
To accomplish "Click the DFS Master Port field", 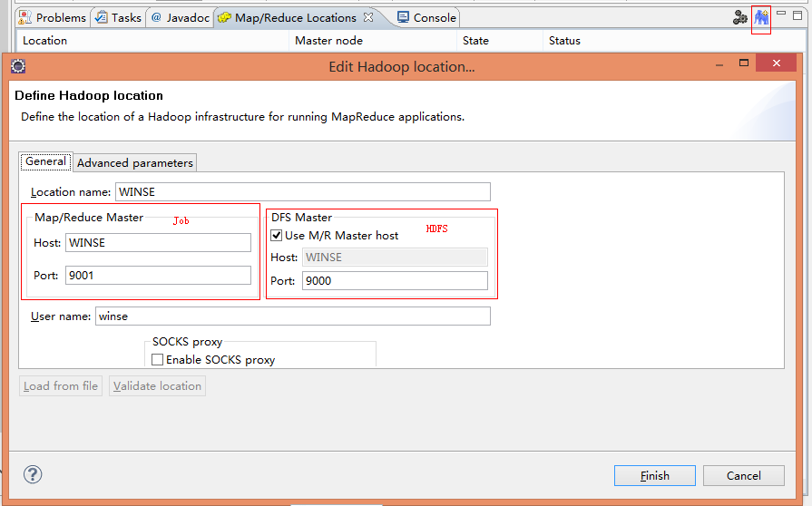I will (395, 281).
